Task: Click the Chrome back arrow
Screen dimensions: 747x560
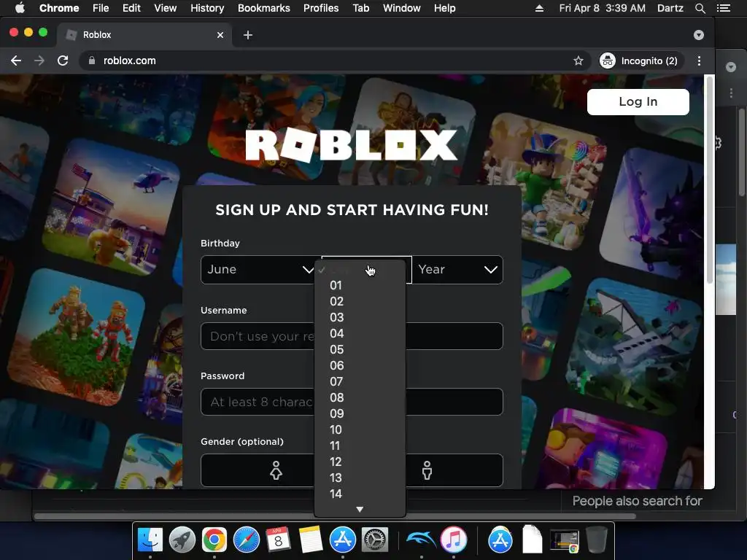Action: [x=16, y=61]
